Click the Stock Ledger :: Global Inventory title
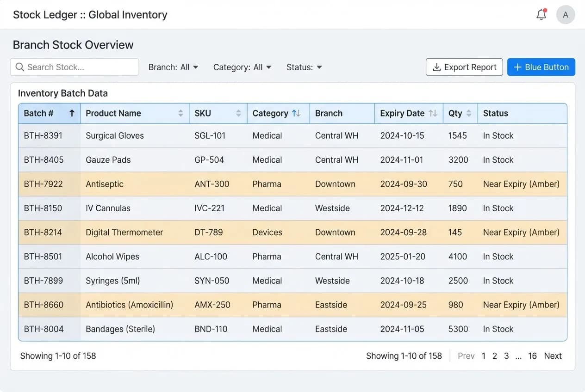The height and width of the screenshot is (392, 585). 90,15
